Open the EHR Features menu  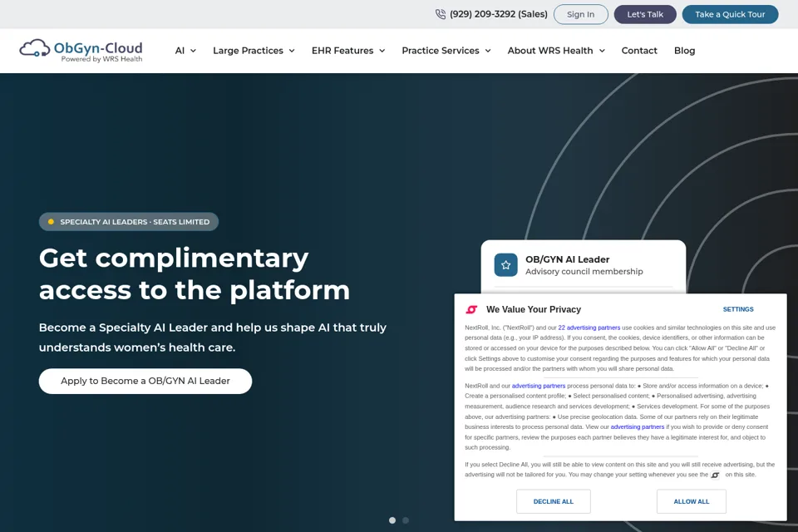point(342,51)
